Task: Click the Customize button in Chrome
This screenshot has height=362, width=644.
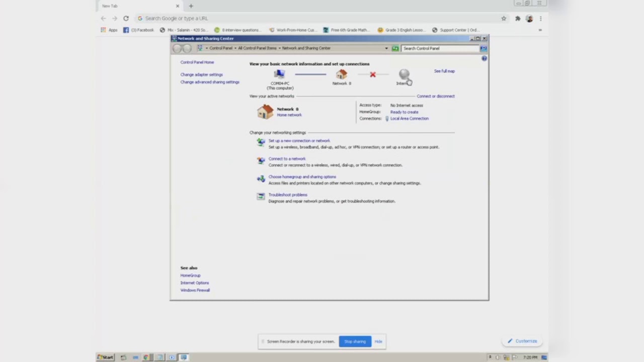Action: coord(522,341)
